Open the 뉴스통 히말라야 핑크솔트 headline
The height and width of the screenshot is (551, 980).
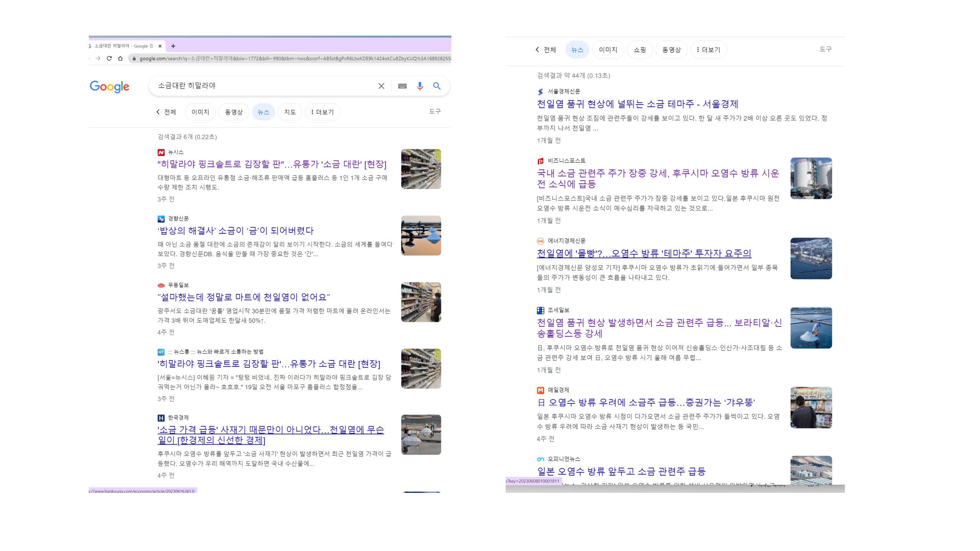click(x=269, y=364)
